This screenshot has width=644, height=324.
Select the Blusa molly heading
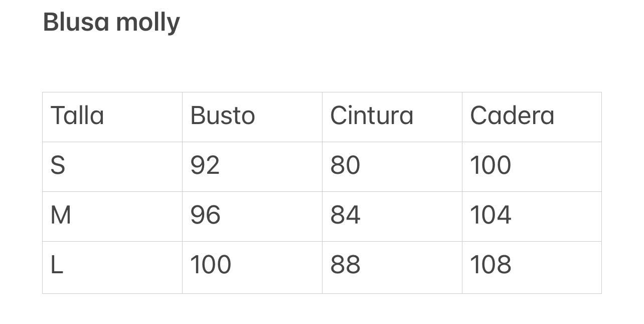pyautogui.click(x=111, y=23)
